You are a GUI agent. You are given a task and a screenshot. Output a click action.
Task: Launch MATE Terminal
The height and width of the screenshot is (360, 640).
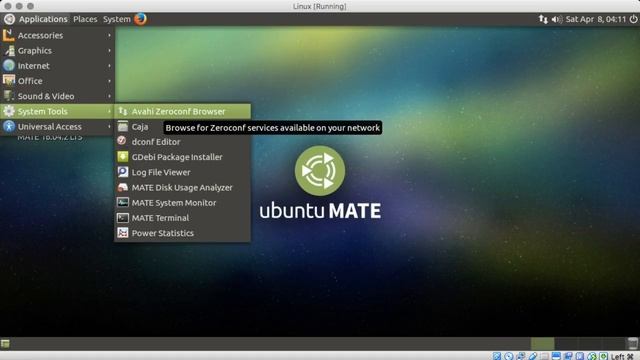(182, 218)
